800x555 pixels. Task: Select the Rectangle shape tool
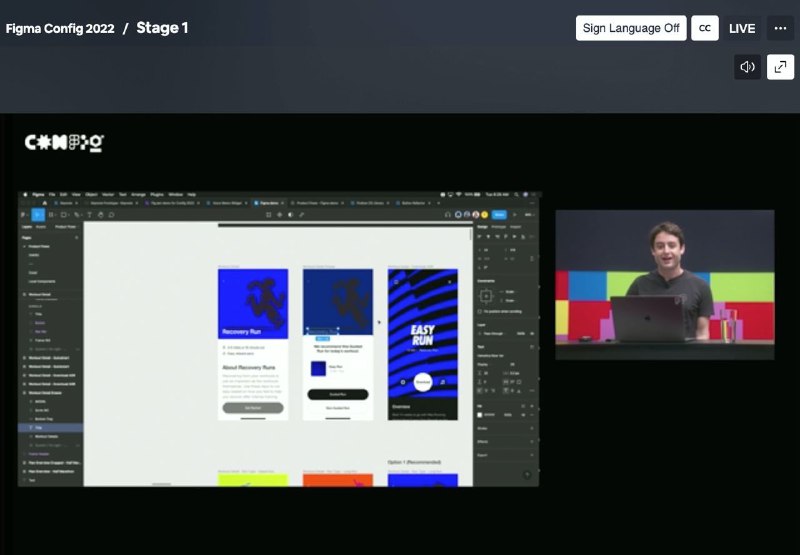tap(64, 215)
